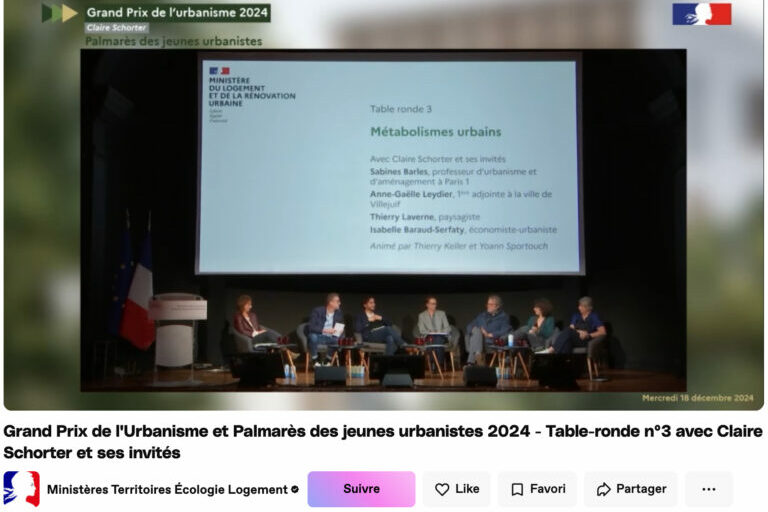Click the Ministères channel avatar logo
Image resolution: width=768 pixels, height=512 pixels.
pyautogui.click(x=21, y=489)
